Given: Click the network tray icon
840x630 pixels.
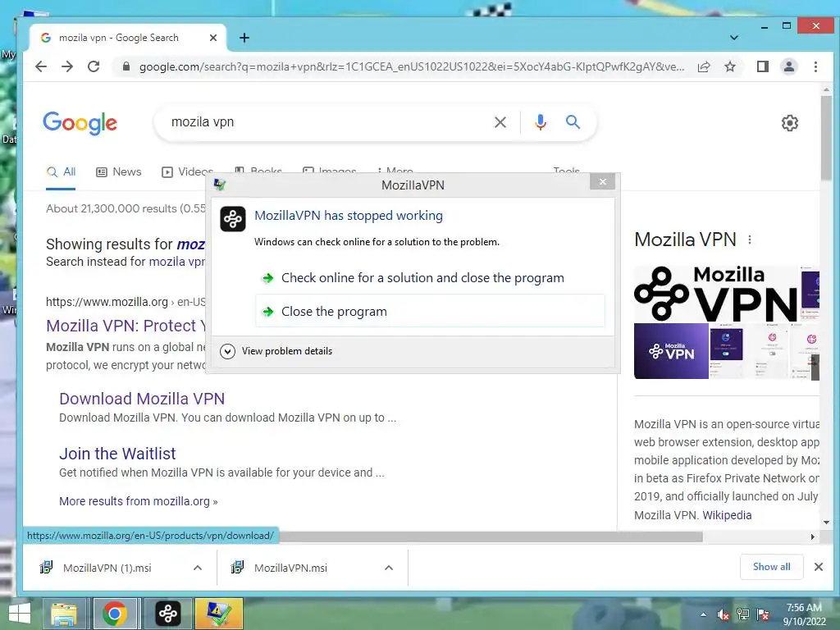Looking at the screenshot, I should [743, 614].
